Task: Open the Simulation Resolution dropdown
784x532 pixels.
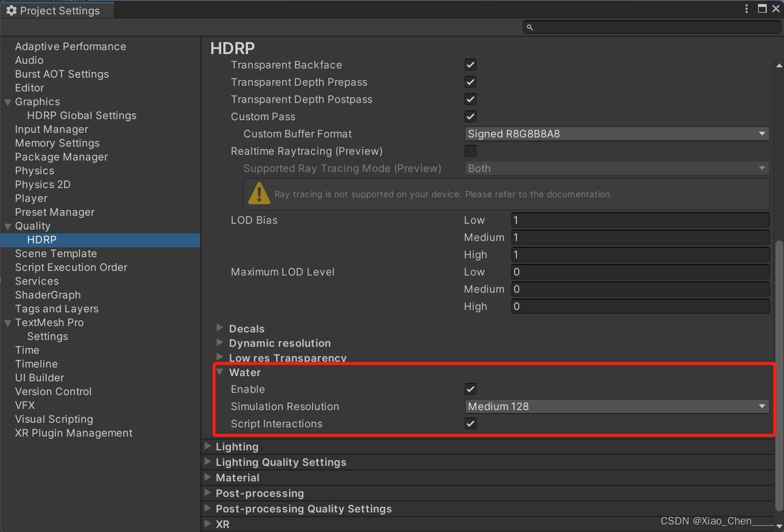Action: click(x=616, y=406)
